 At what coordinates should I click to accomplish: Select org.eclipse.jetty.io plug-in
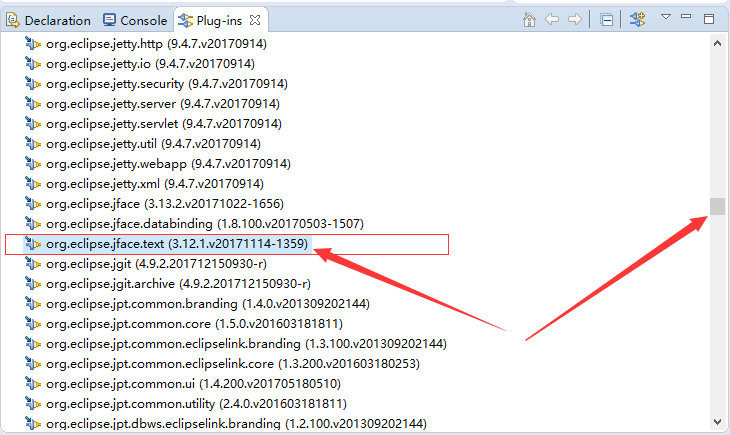pyautogui.click(x=150, y=64)
